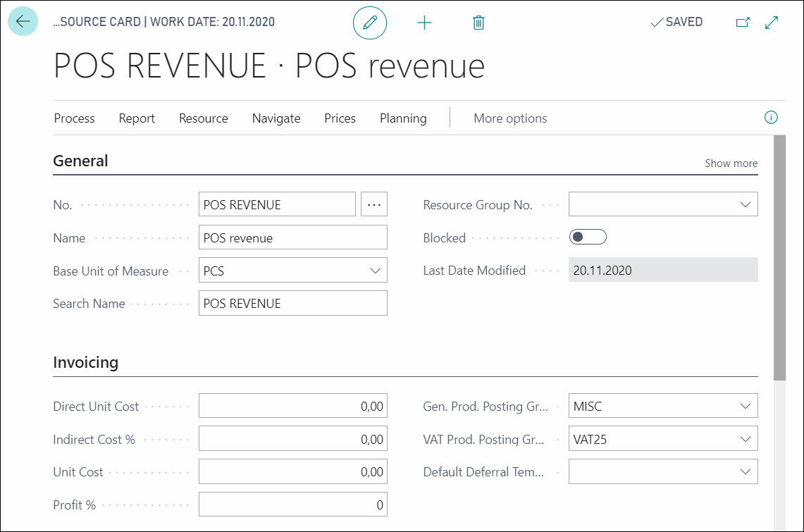Delete the resource using trash icon
Viewport: 804px width, 532px height.
(x=478, y=23)
